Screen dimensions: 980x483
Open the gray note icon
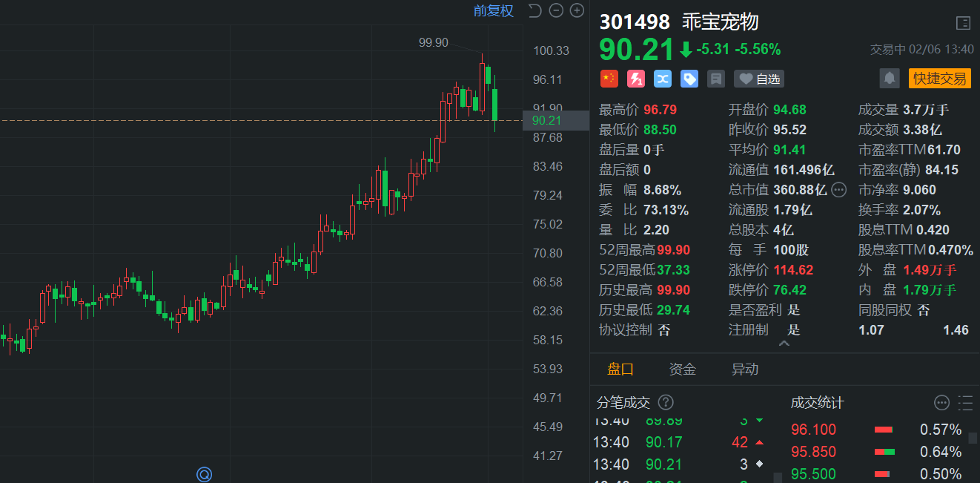715,79
